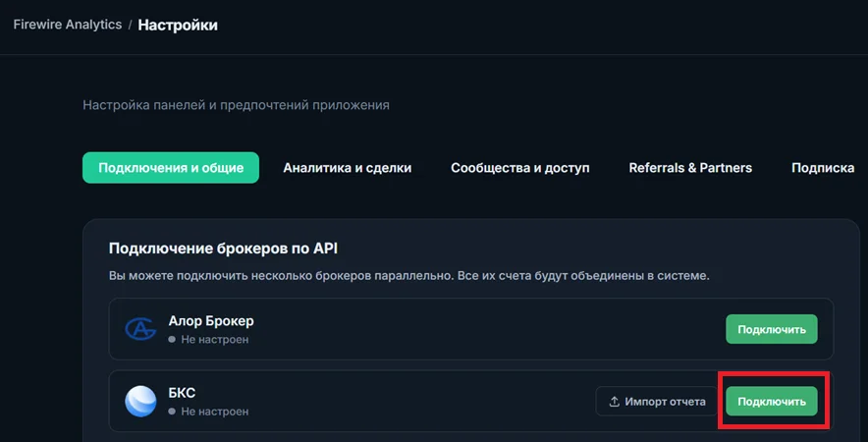This screenshot has width=868, height=442.
Task: Click the Алор Брокер name text
Action: (x=211, y=321)
